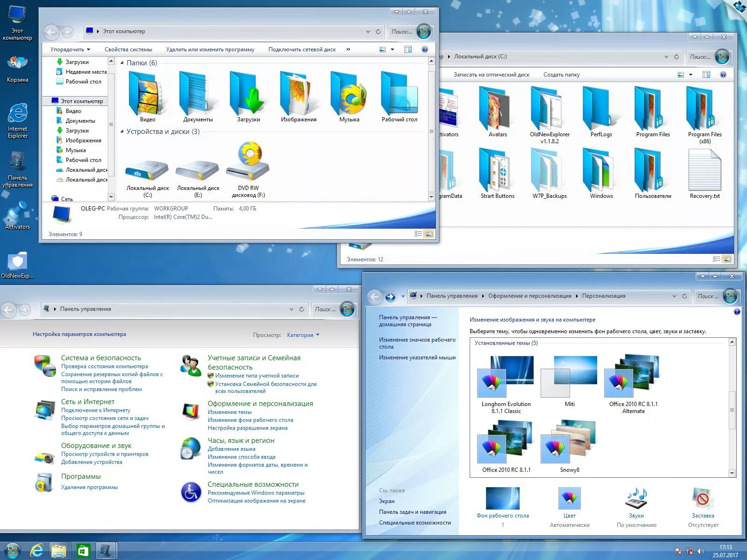
Task: Open Корзина on the desktop
Action: click(17, 69)
